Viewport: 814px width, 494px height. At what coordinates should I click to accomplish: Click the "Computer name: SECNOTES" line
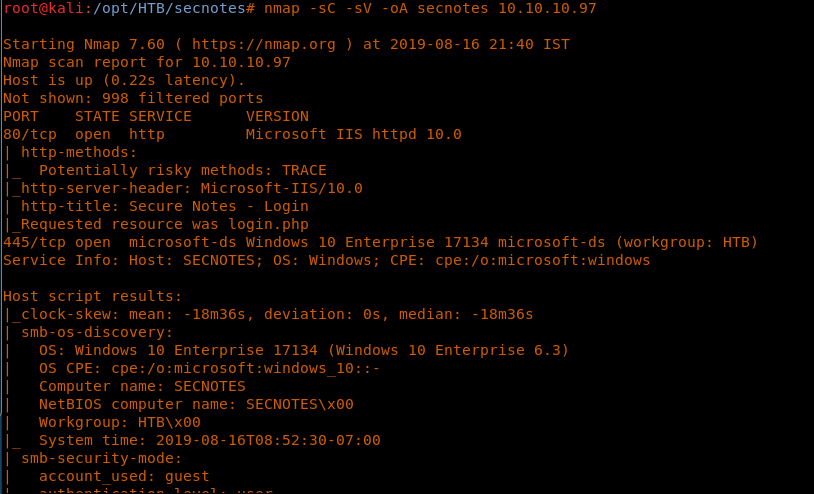142,386
